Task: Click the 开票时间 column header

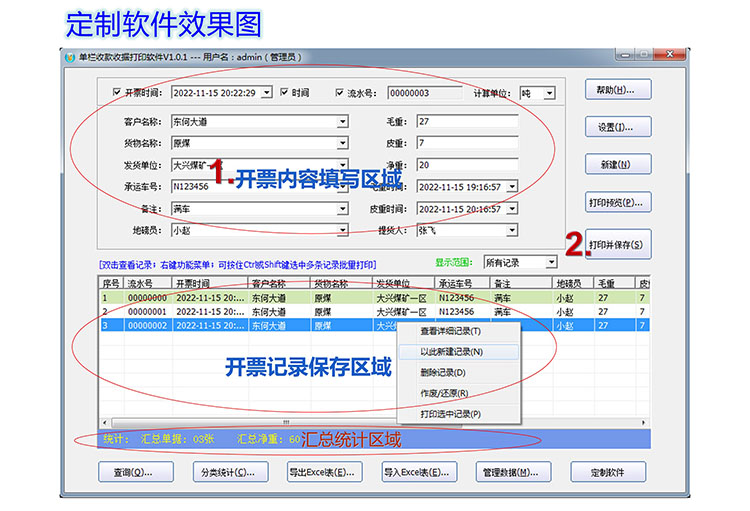Action: point(210,283)
